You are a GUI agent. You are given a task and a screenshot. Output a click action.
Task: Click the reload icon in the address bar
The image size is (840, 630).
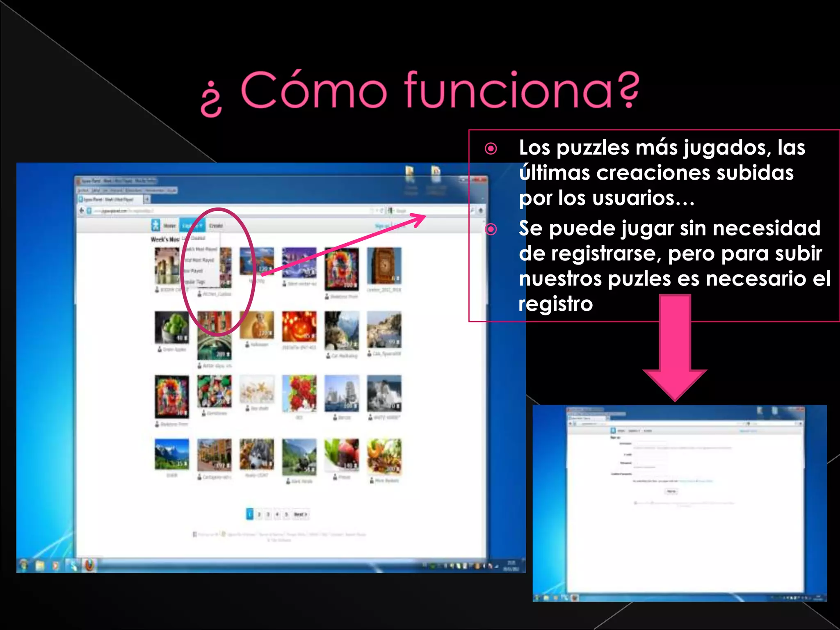click(381, 210)
